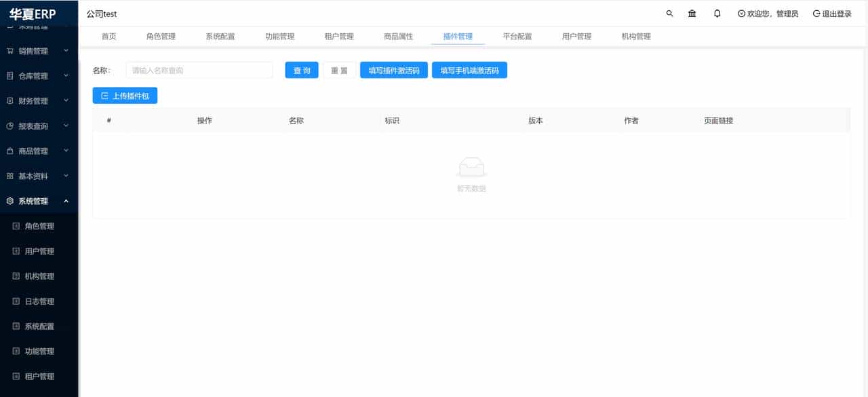Screen dimensions: 868x397
Task: Click the 系统管理 gear icon in sidebar
Action: point(9,201)
